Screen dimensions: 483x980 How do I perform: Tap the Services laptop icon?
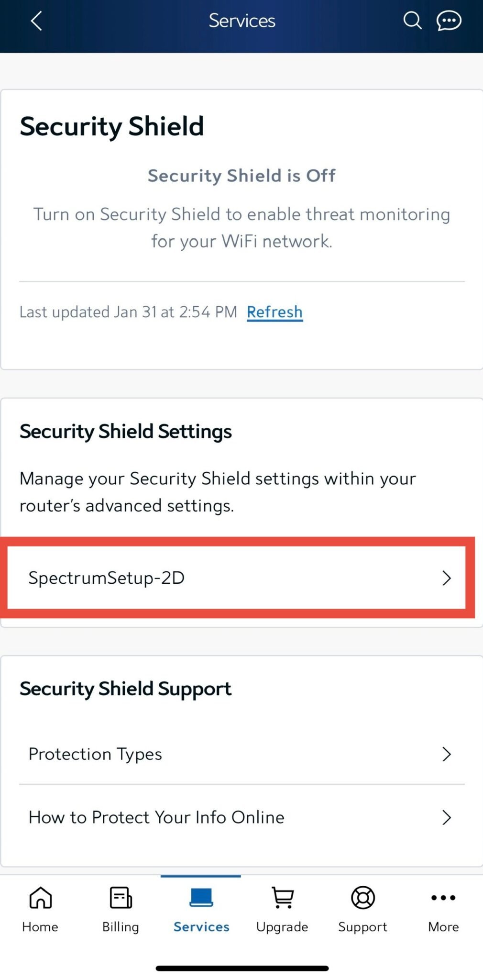(x=201, y=898)
